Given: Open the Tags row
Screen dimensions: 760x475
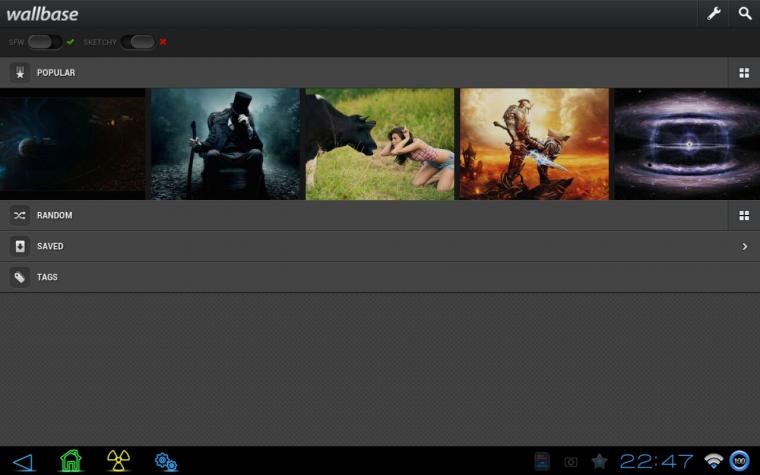Looking at the screenshot, I should 380,277.
